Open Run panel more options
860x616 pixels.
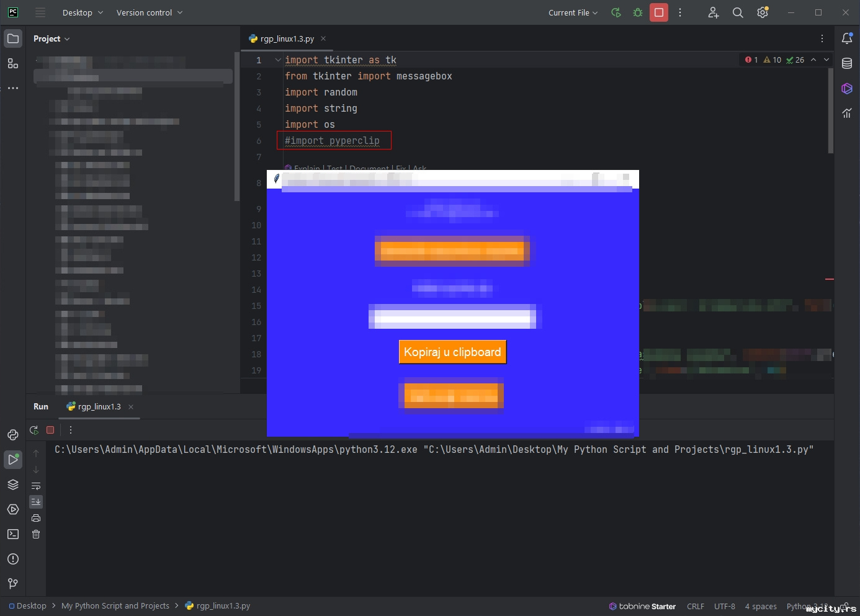[x=71, y=430]
